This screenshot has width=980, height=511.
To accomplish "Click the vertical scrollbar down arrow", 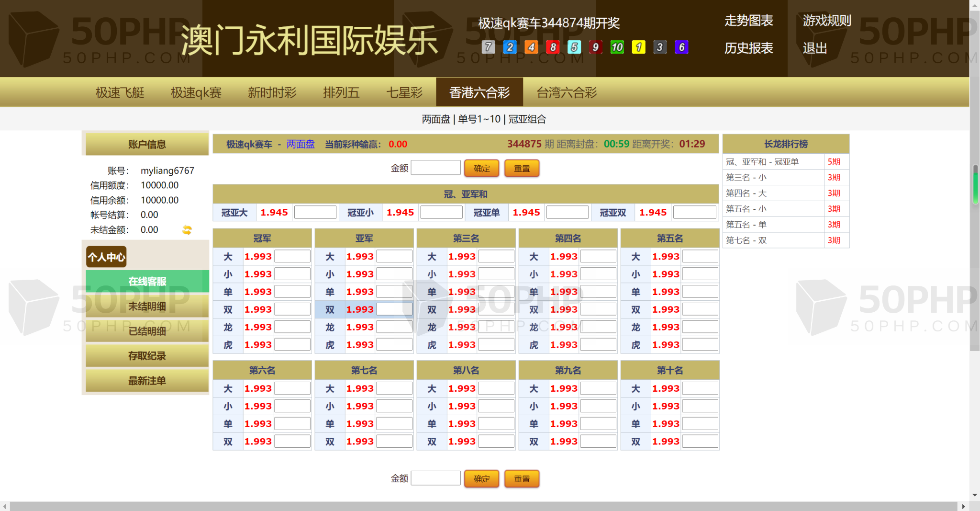I will point(975,495).
